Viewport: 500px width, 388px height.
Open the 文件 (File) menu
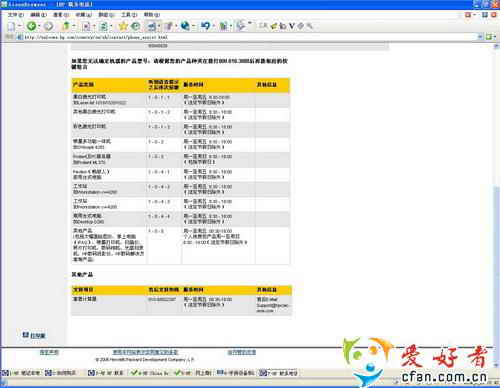coord(16,15)
